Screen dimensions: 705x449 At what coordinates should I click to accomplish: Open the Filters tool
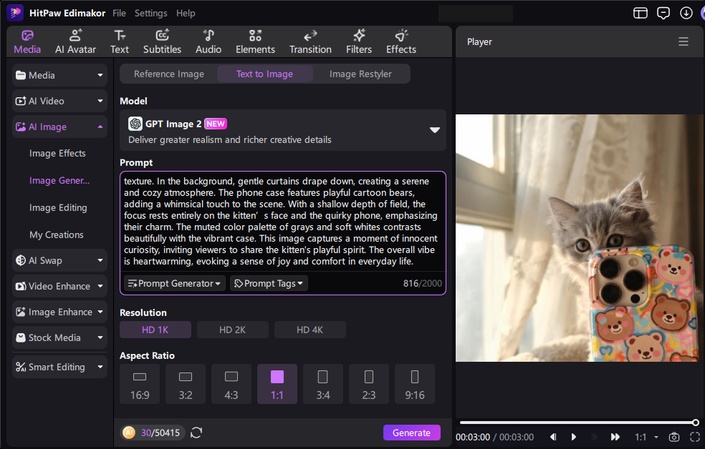[359, 42]
